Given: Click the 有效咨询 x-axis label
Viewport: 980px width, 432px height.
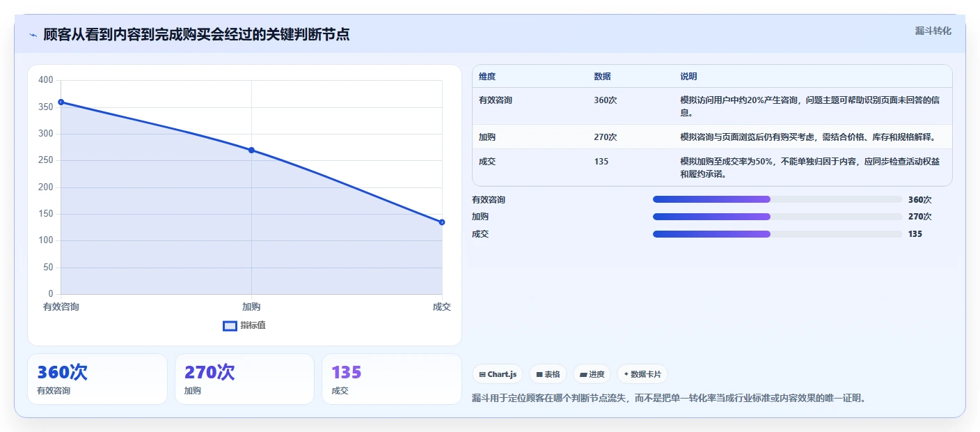Looking at the screenshot, I should [61, 307].
